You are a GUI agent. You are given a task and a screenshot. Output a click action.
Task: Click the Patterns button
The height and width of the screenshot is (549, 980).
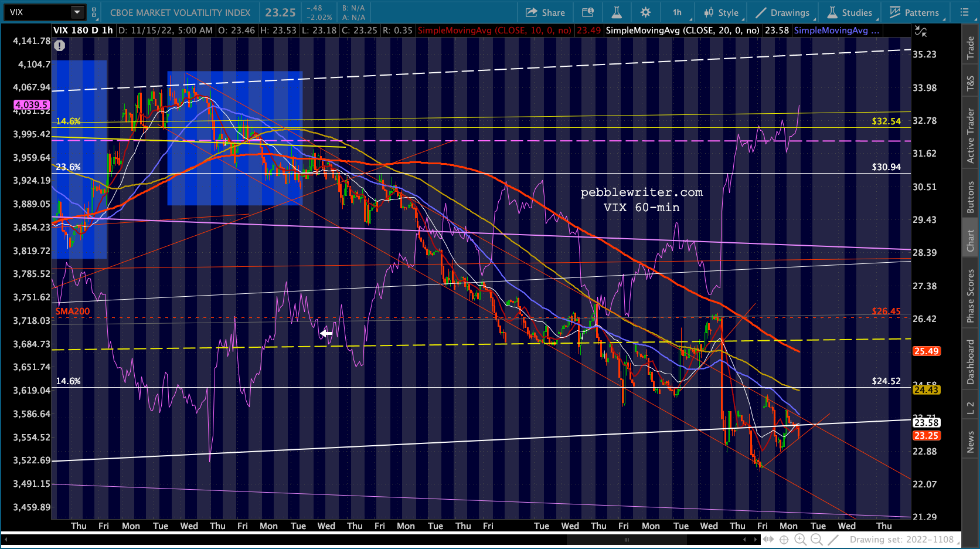pos(914,12)
